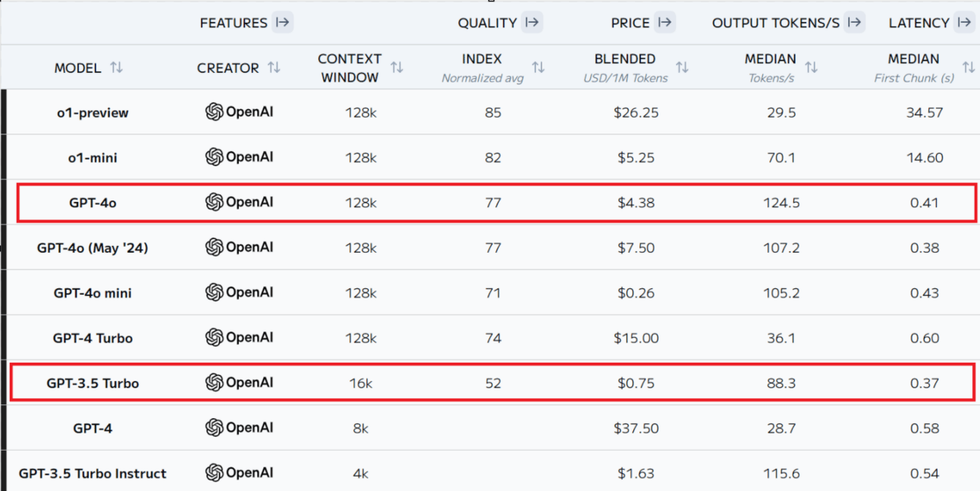
Task: Click the 0.37 latency value
Action: (x=925, y=383)
